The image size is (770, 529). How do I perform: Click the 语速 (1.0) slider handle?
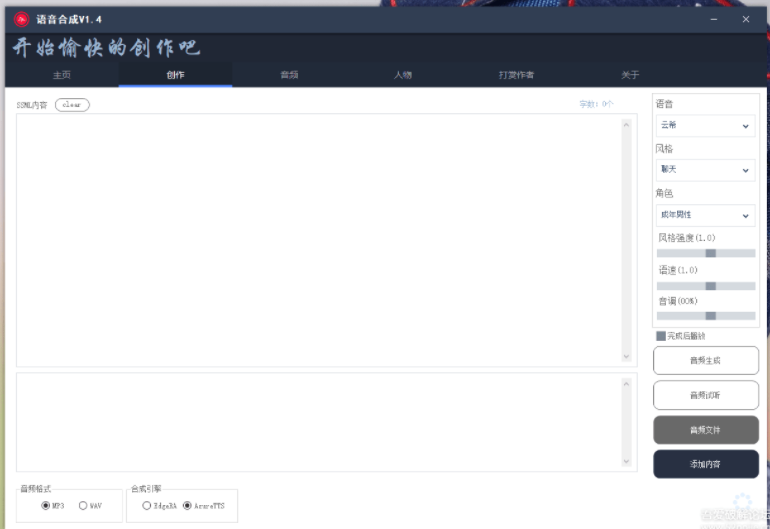[711, 286]
